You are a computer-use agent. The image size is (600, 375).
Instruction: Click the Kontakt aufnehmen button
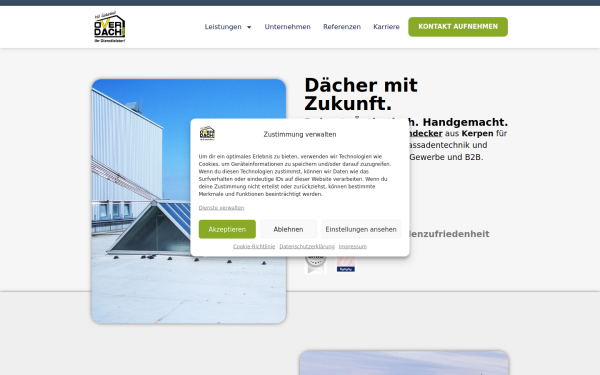[458, 27]
